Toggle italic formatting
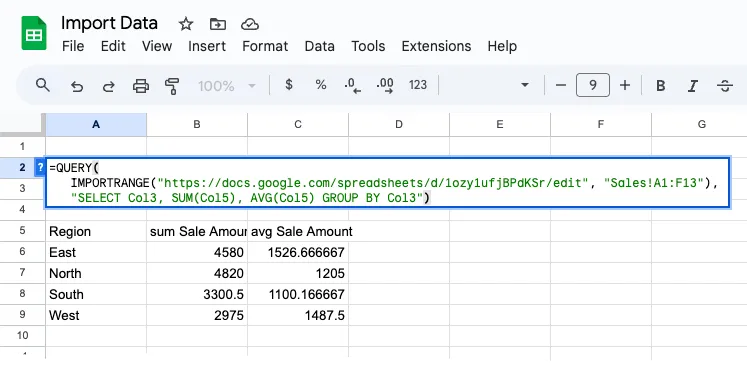Screen dimensions: 747x387 point(692,86)
